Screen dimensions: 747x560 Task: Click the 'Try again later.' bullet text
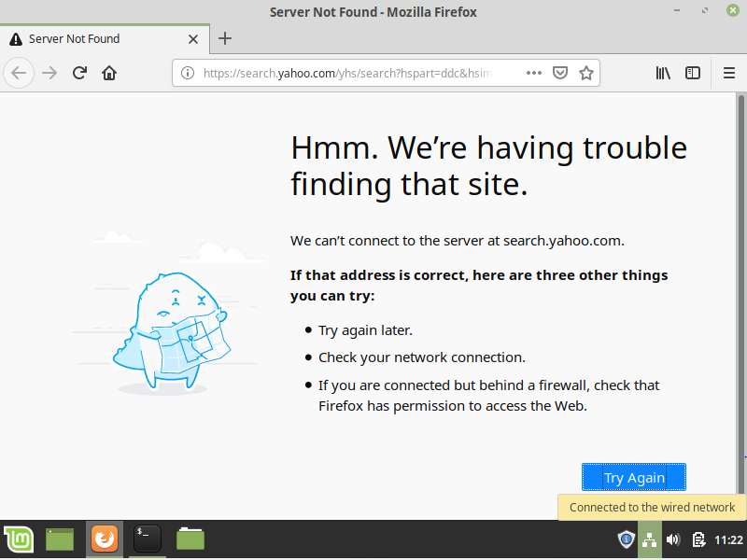[x=365, y=330]
